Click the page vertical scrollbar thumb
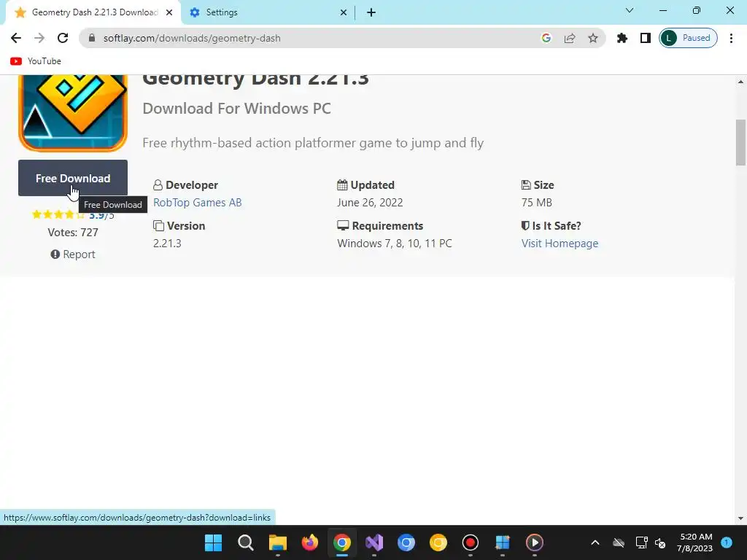This screenshot has width=747, height=560. coord(740,142)
